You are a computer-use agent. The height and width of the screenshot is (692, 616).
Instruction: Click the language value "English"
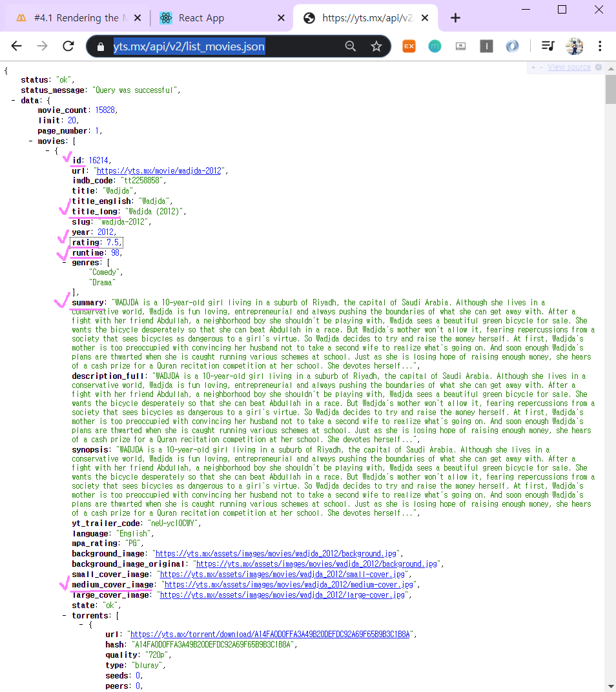(134, 534)
